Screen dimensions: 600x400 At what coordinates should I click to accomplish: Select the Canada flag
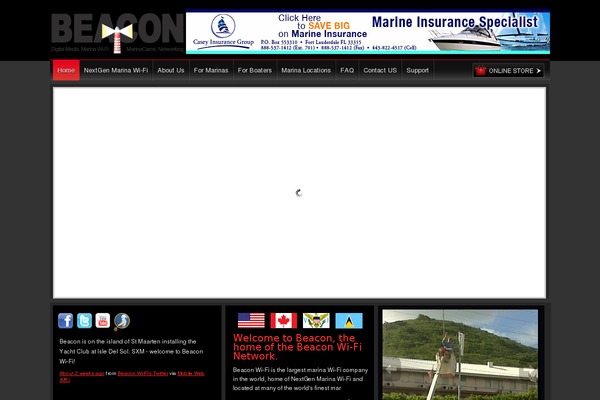click(x=284, y=320)
